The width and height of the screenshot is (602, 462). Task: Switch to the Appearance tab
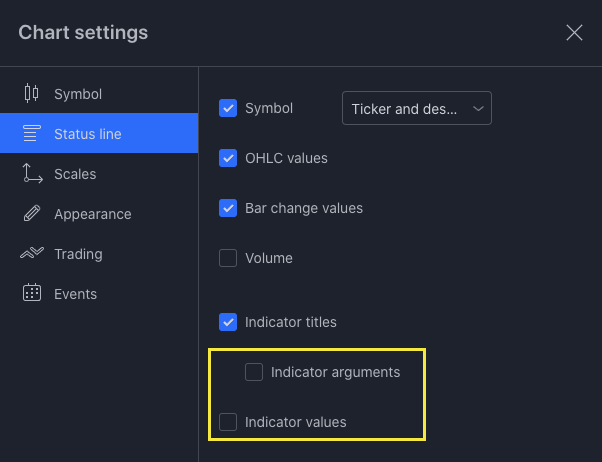pos(92,214)
